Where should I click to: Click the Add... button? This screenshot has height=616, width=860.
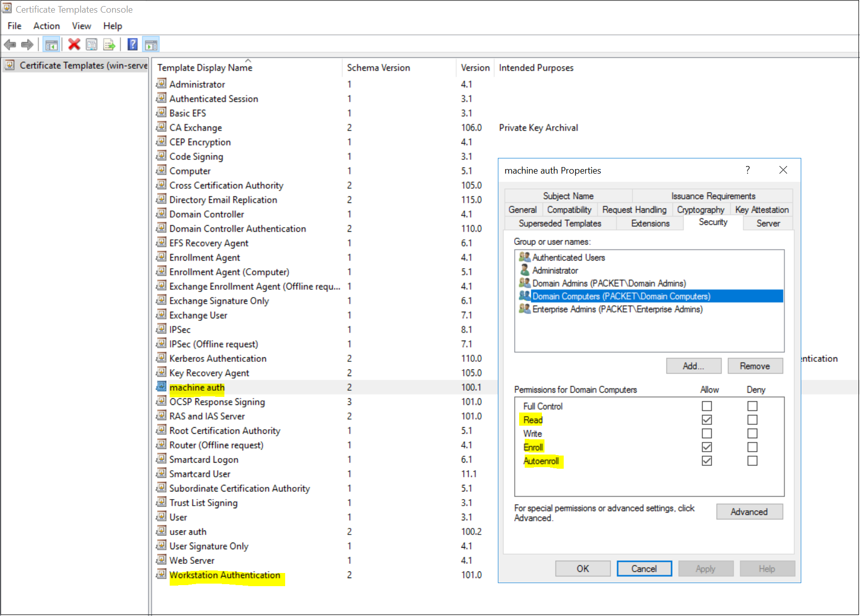pyautogui.click(x=693, y=366)
